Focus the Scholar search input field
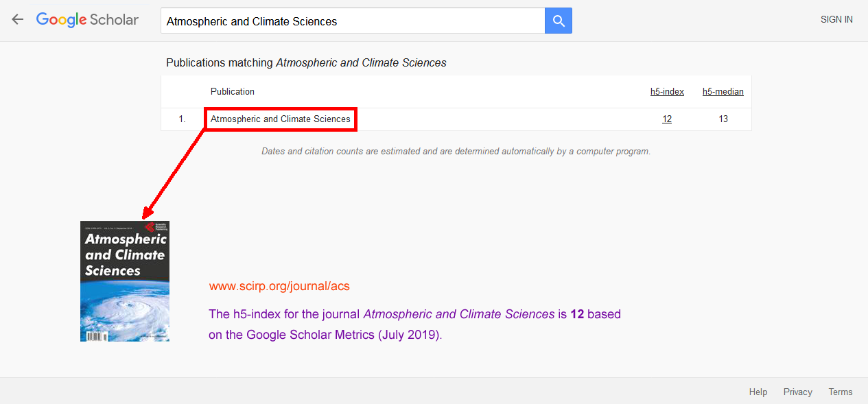The image size is (868, 404). 353,21
